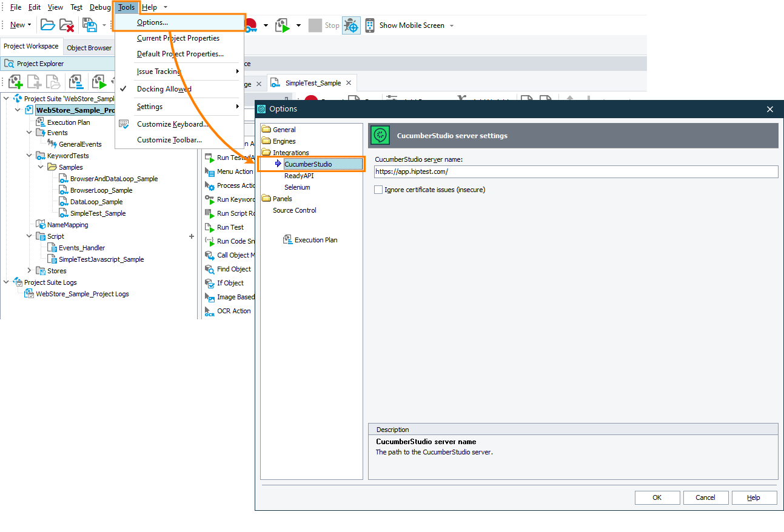Screen dimensions: 784x532
Task: Close the Options dialog window
Action: [770, 109]
